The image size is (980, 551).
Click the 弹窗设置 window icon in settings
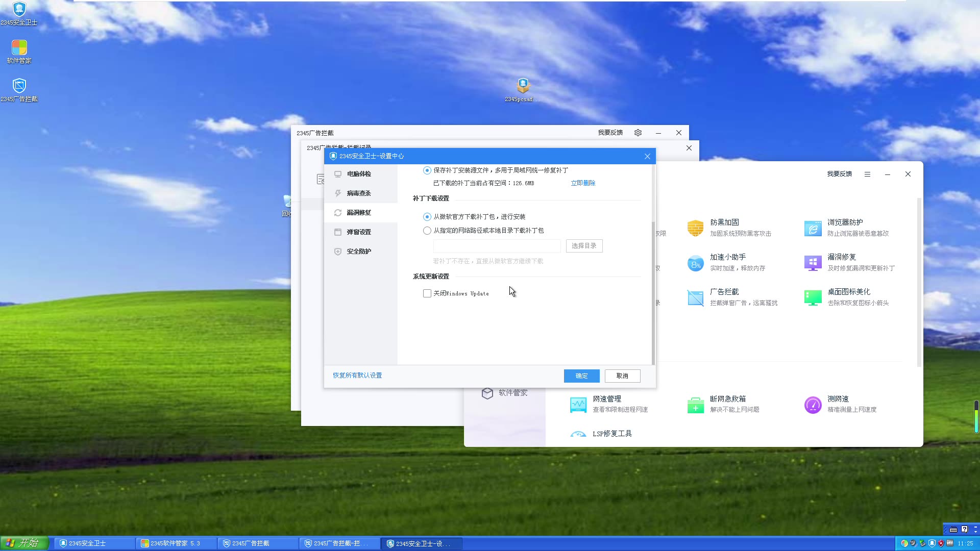pyautogui.click(x=338, y=232)
